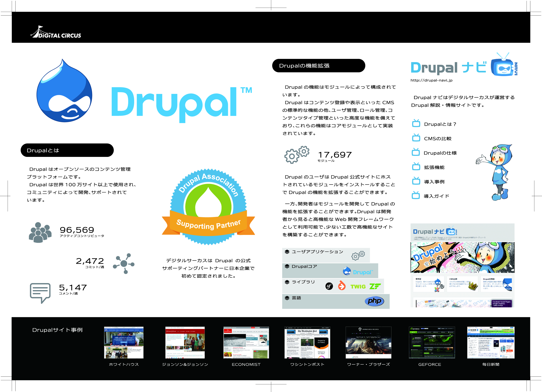
Task: Click the 96,569 contributors number
Action: click(x=77, y=230)
